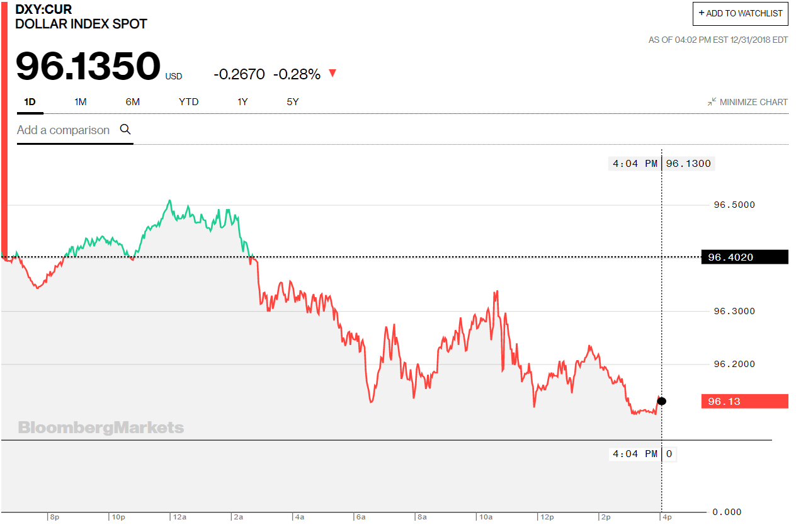Click the Add a comparison field

click(x=75, y=130)
